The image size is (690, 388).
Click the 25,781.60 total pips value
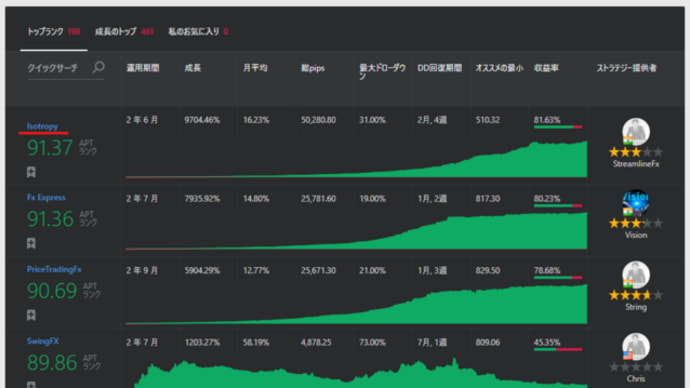tap(318, 199)
